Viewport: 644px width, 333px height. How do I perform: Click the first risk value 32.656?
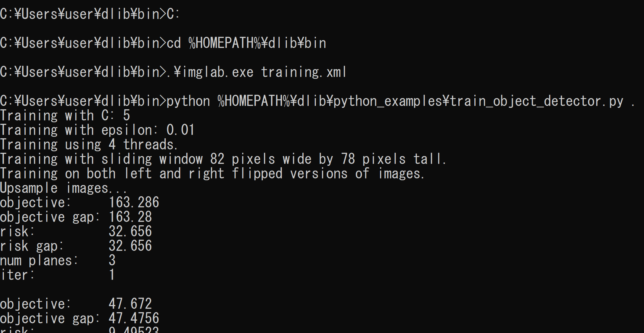130,231
